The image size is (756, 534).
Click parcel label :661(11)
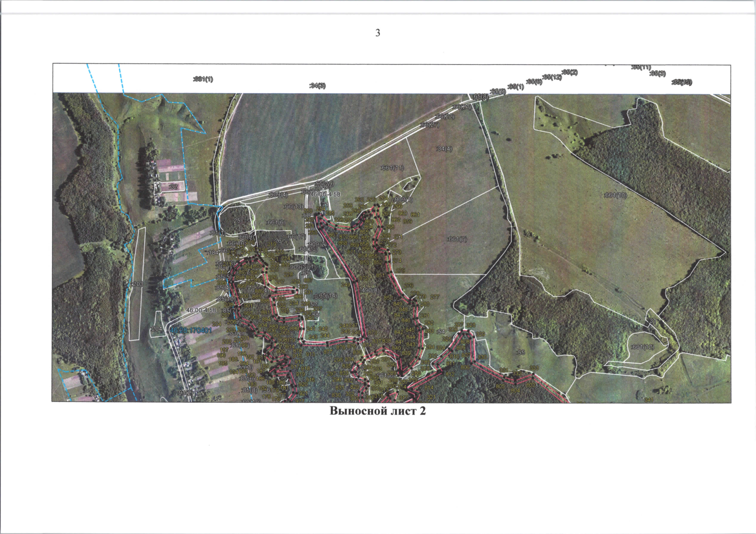coord(392,168)
